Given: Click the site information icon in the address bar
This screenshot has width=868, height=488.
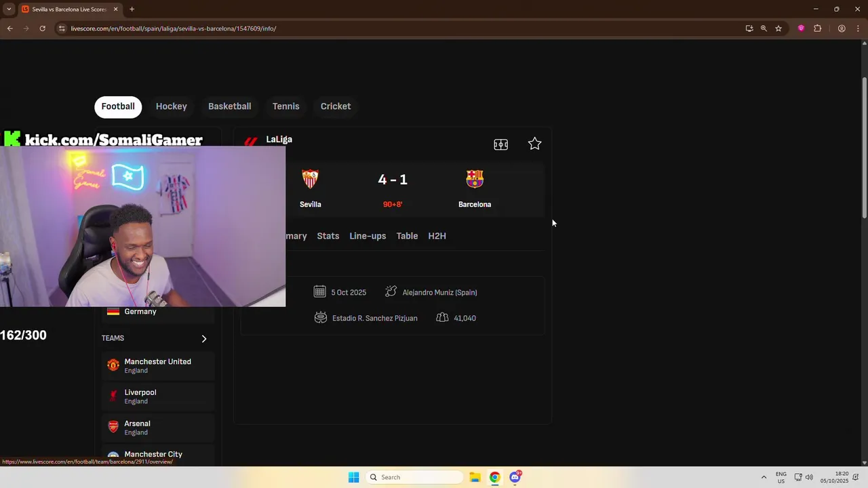Looking at the screenshot, I should pos(62,28).
